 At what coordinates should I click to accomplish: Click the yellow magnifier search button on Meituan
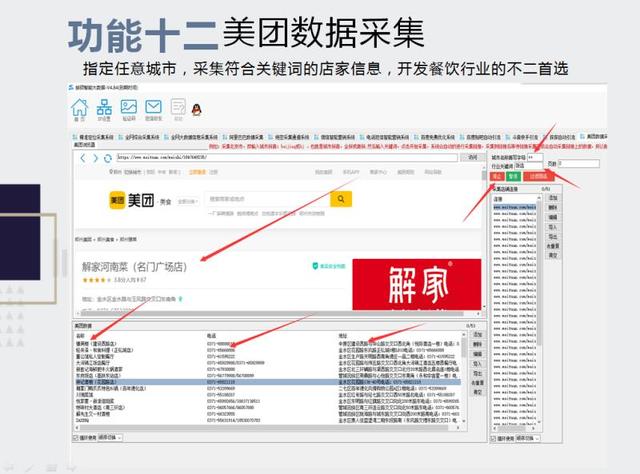click(341, 199)
